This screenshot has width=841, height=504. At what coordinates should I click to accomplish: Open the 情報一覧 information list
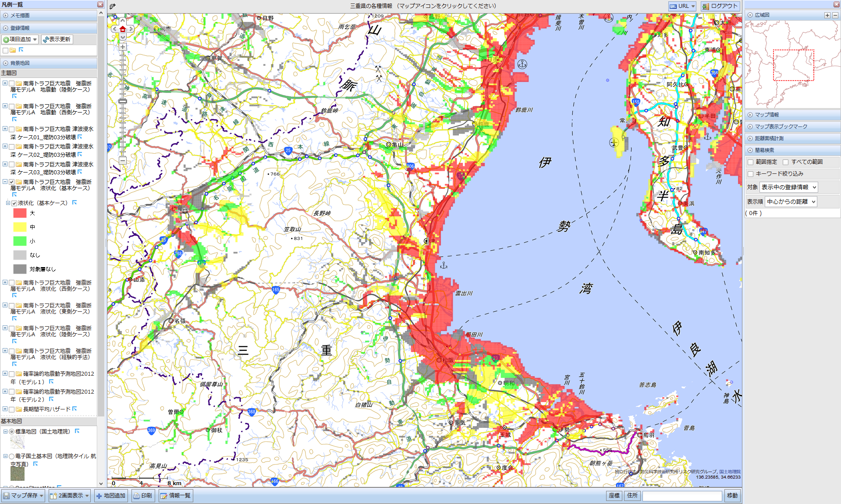click(x=175, y=496)
